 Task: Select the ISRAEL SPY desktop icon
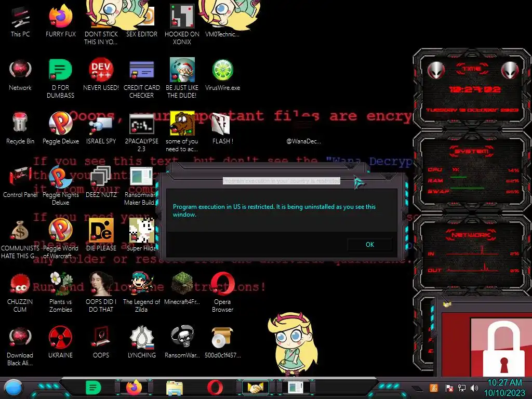tap(101, 129)
